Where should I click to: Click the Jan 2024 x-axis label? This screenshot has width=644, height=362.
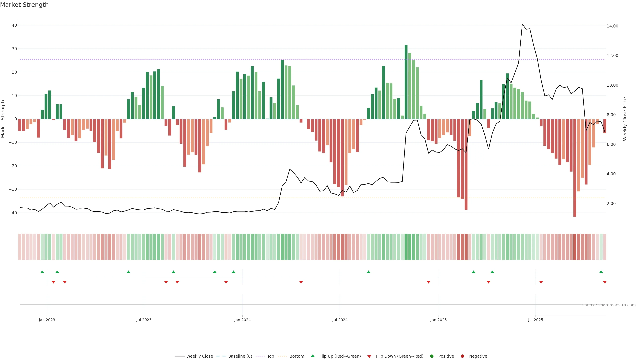point(242,320)
